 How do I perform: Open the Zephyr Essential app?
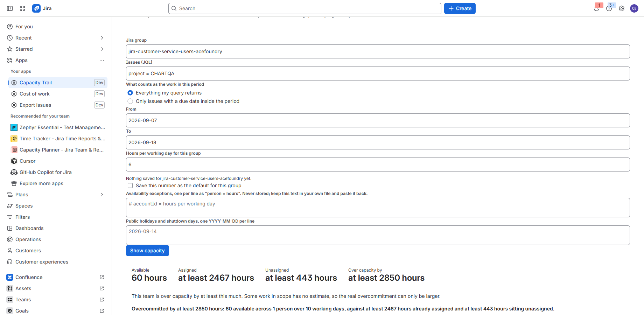[x=58, y=127]
